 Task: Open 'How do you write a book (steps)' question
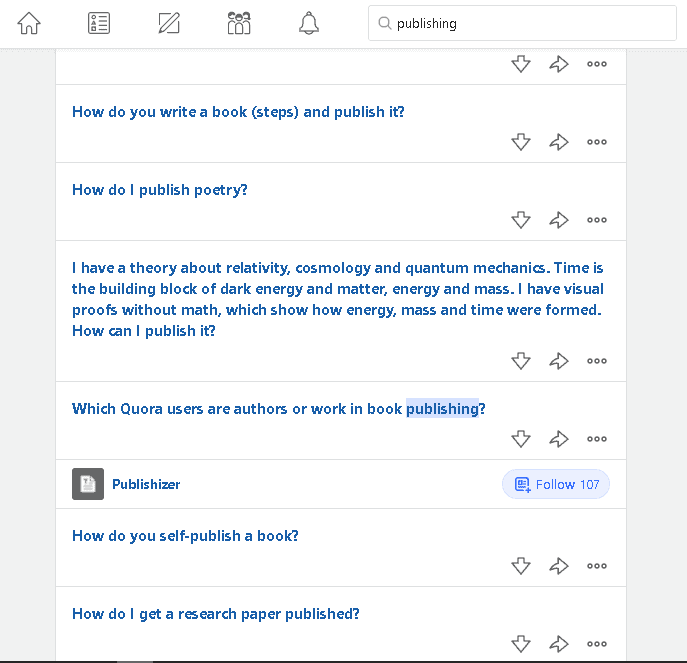(238, 112)
